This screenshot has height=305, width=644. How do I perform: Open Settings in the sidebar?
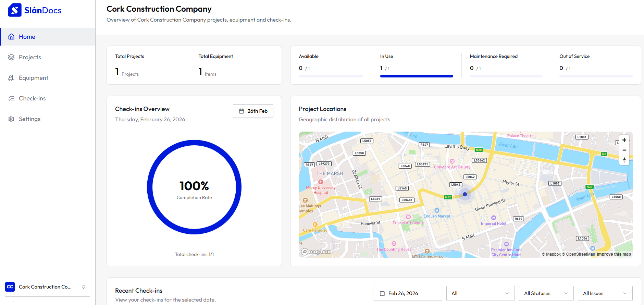pyautogui.click(x=48, y=119)
